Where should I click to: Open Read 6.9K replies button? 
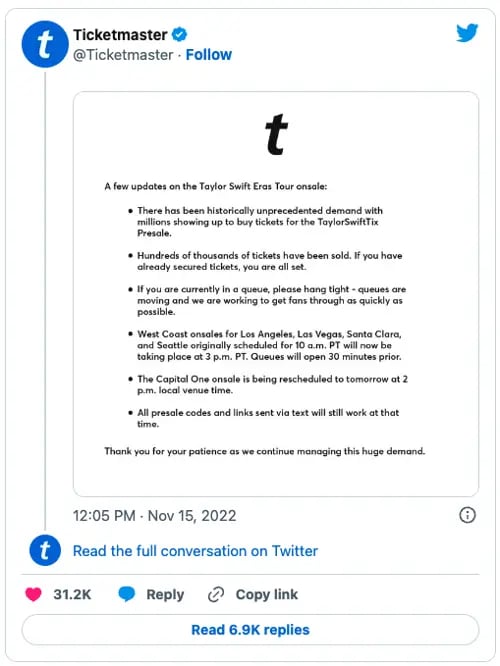click(x=250, y=629)
